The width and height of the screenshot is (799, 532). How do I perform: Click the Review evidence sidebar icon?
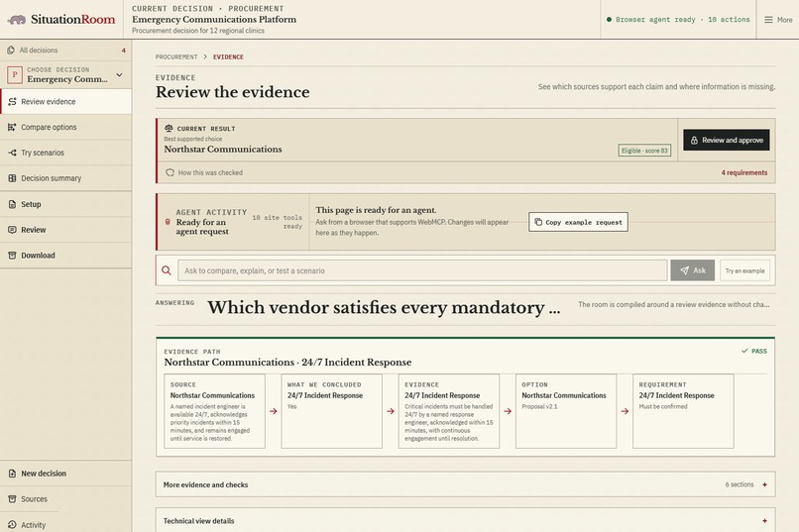[x=12, y=101]
